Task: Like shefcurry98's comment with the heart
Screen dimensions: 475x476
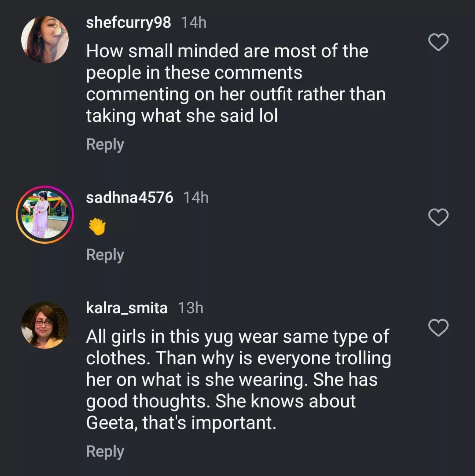Action: pos(438,43)
